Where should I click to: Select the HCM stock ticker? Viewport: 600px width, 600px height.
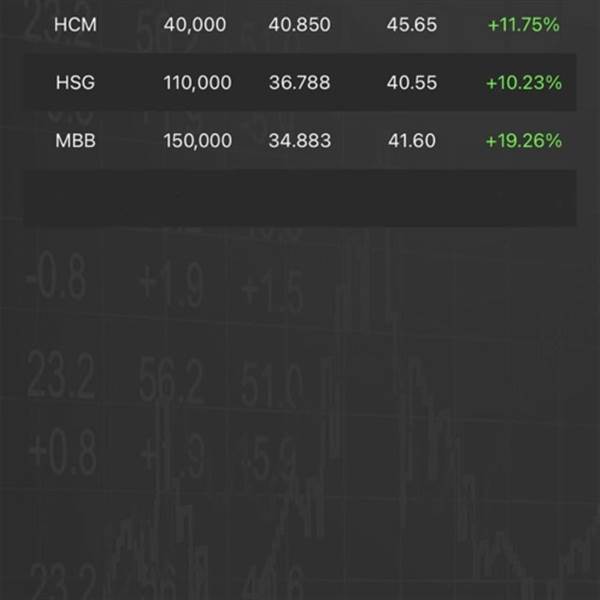(x=75, y=25)
